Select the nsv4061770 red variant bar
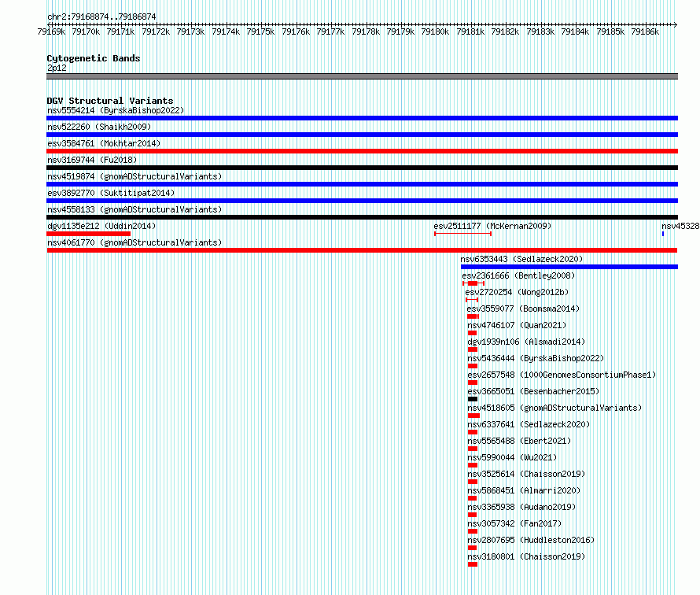This screenshot has width=700, height=595. [362, 250]
